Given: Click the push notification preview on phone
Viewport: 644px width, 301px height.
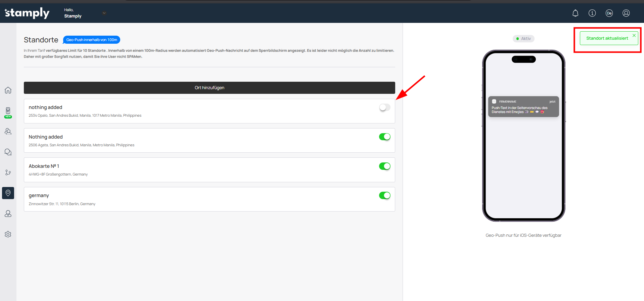Looking at the screenshot, I should coord(523,107).
